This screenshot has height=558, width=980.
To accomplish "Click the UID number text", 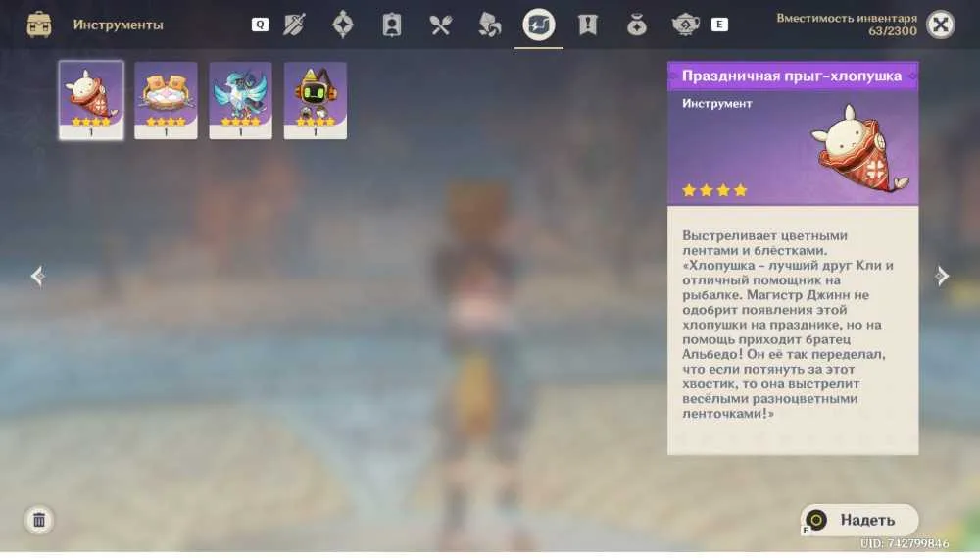I will (x=905, y=543).
